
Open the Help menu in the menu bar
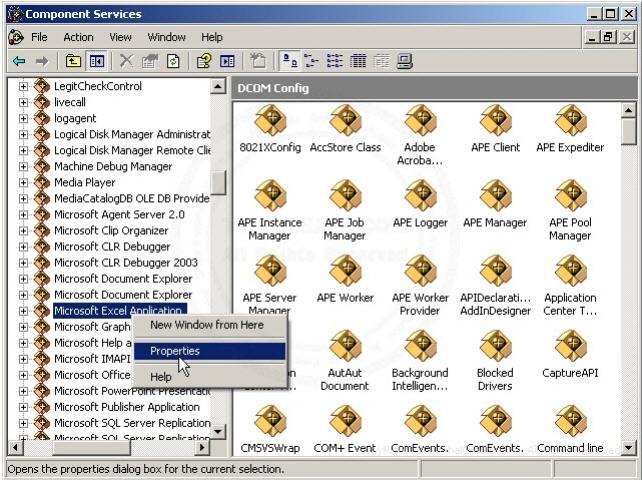(x=212, y=37)
